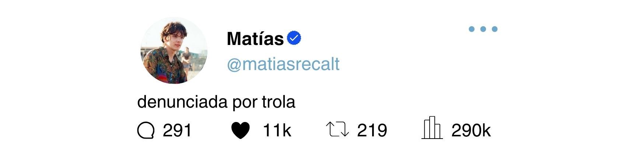Open view analytics via bar chart icon
The image size is (644, 150).
pos(432,128)
